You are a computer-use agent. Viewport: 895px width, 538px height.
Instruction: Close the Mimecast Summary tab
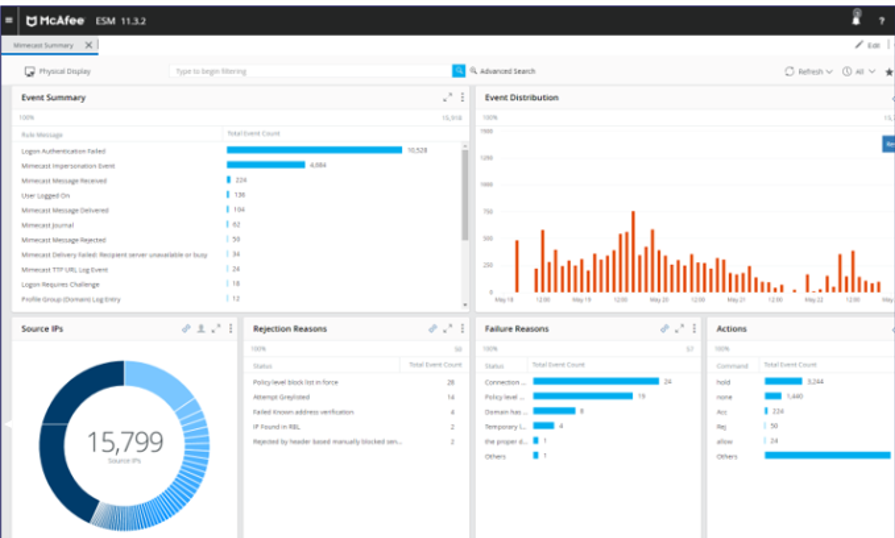pyautogui.click(x=88, y=45)
